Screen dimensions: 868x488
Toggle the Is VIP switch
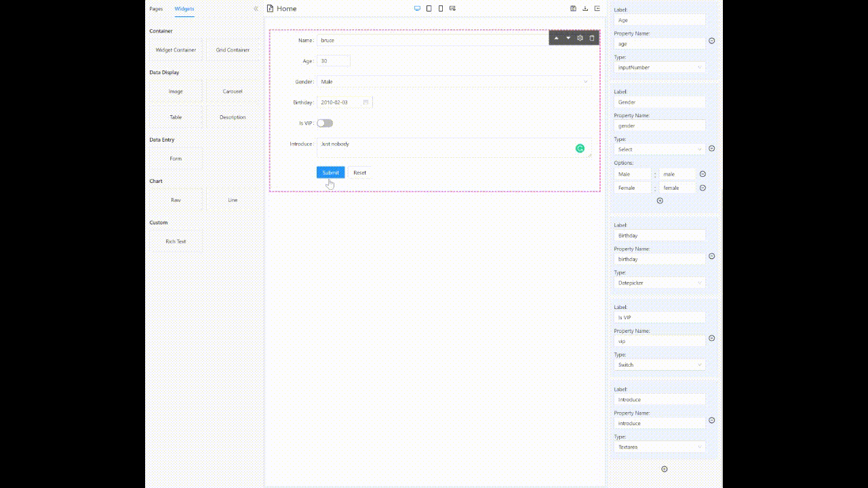[x=325, y=123]
